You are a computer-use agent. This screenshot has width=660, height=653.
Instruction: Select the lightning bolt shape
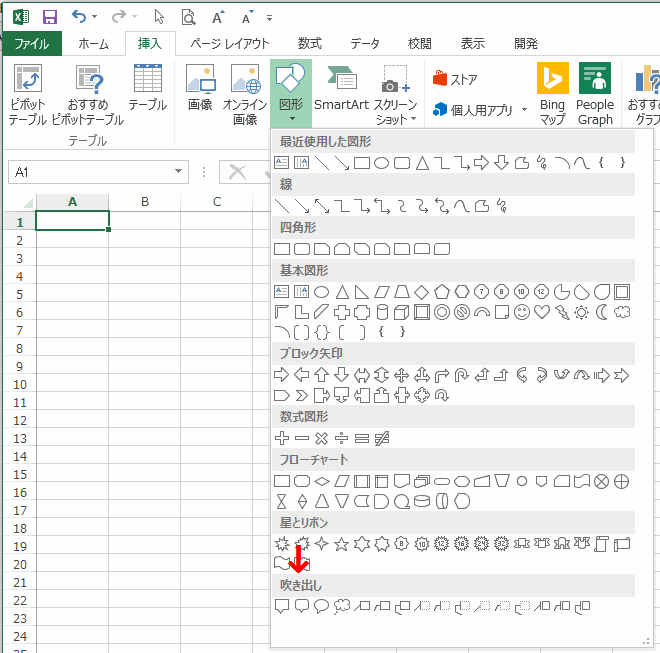coord(562,312)
